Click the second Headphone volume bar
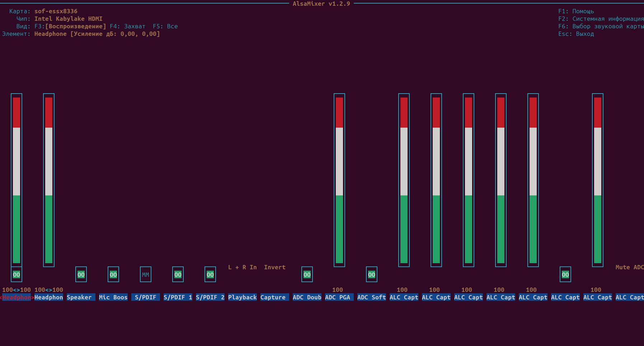This screenshot has width=644, height=346. (x=49, y=180)
